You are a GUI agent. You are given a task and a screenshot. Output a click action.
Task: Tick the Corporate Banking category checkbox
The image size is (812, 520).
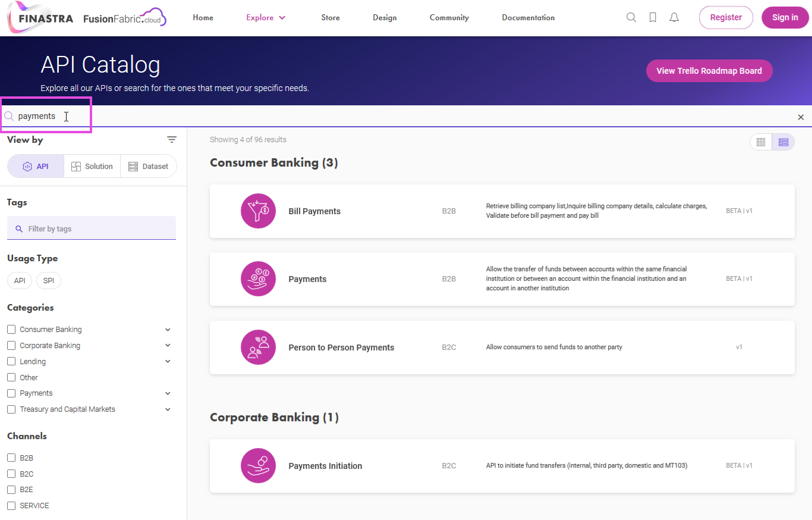11,346
